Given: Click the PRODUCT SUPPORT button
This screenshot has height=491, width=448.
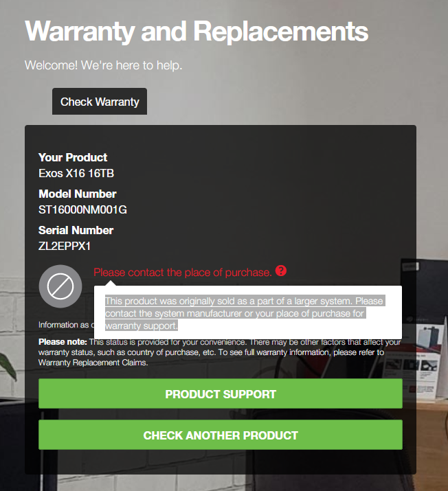Looking at the screenshot, I should point(221,393).
